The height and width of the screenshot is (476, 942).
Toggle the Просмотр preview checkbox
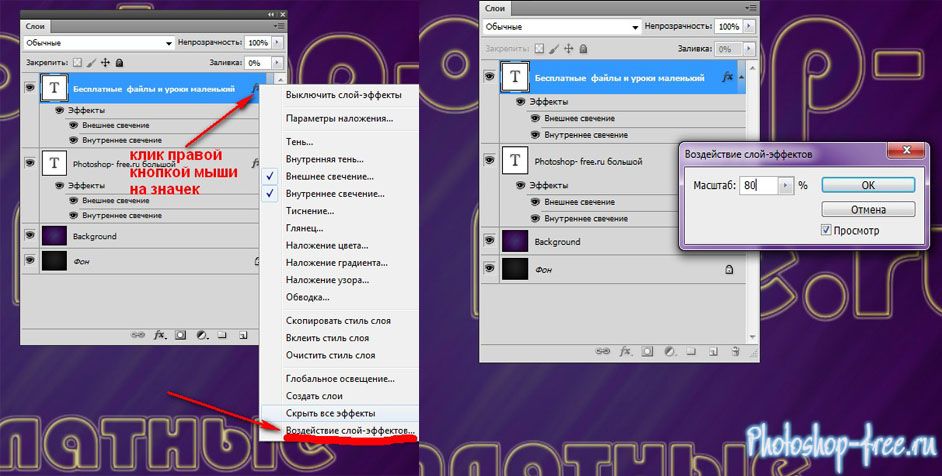click(x=826, y=230)
